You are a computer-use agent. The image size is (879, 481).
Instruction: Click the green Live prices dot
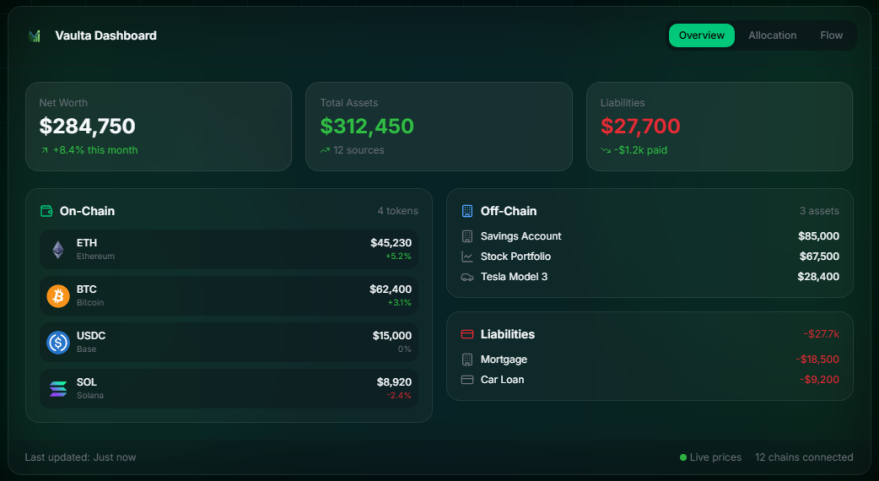(683, 457)
